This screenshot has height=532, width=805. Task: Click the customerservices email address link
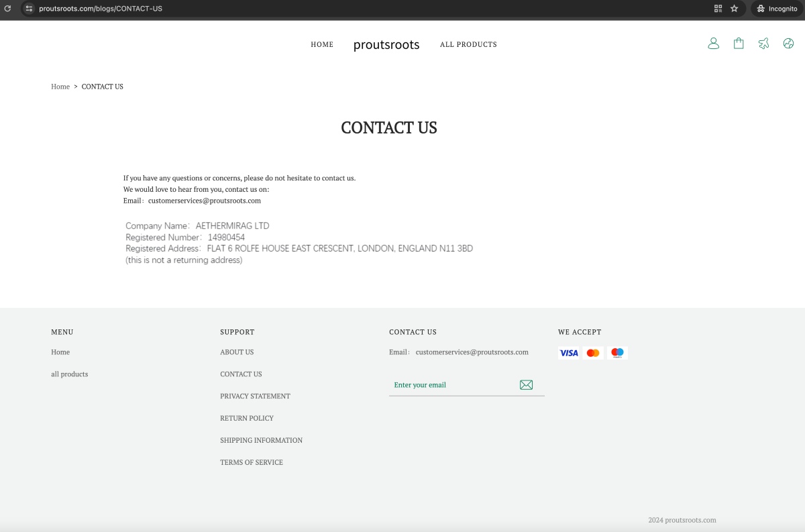pos(472,352)
